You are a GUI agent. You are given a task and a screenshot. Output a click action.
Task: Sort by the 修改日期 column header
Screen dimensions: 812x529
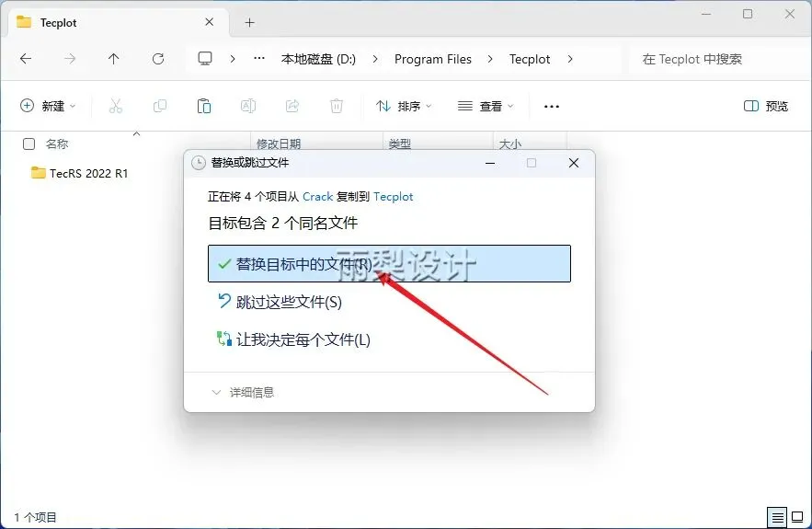coord(279,144)
